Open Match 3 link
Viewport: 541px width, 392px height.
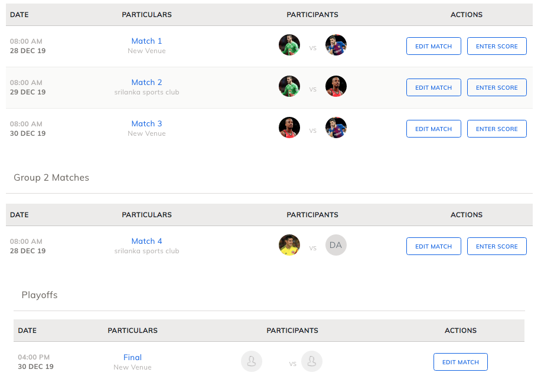146,123
